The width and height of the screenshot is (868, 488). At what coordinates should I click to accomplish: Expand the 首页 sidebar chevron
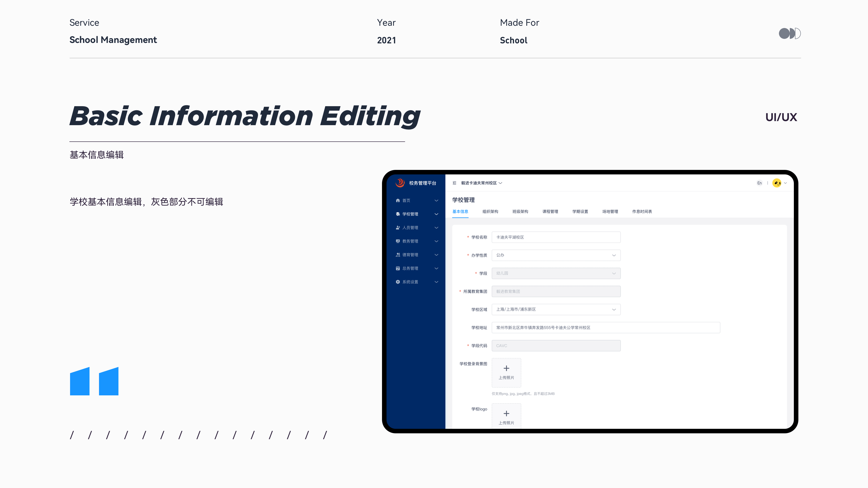pos(436,200)
